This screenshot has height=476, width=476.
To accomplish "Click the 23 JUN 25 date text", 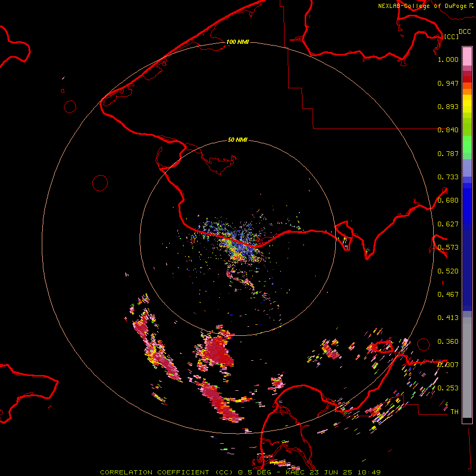I will point(331,472).
